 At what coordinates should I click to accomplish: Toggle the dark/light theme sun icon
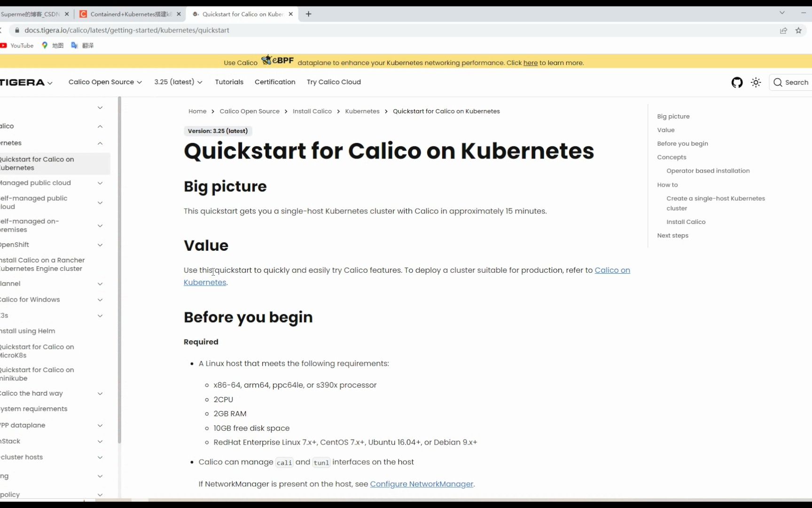756,82
